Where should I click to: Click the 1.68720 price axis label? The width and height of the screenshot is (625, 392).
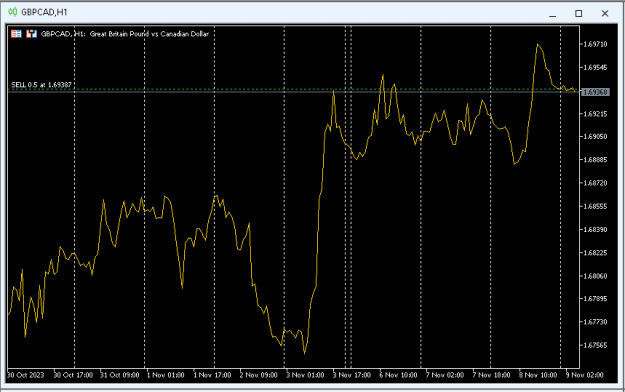pyautogui.click(x=596, y=183)
